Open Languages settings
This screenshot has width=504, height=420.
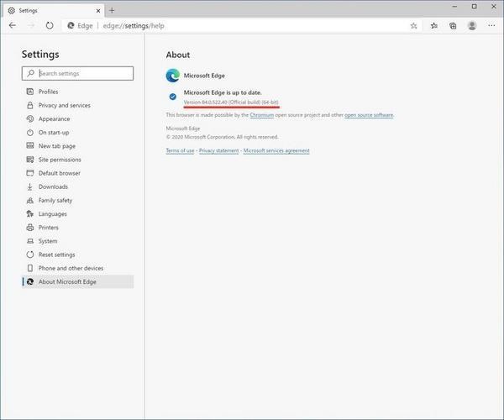77,213
